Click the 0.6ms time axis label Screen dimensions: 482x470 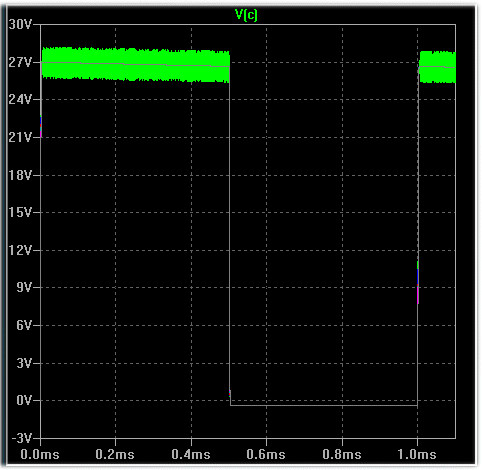[266, 455]
